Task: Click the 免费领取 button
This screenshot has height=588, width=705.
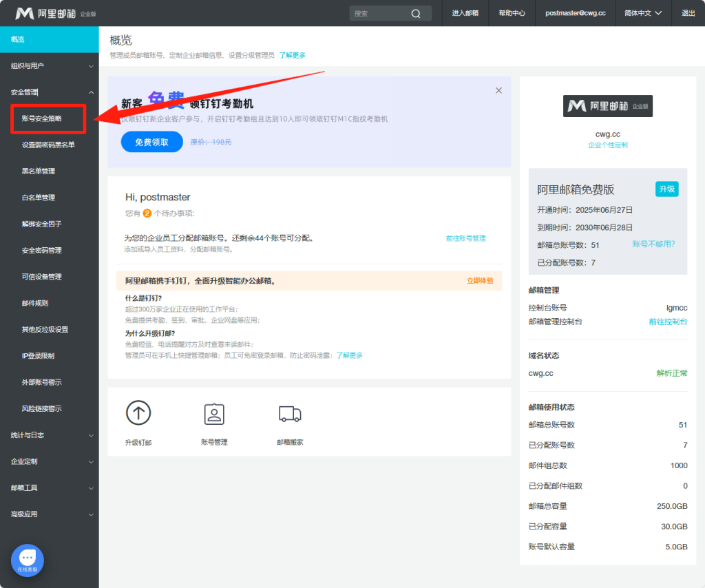Action: pyautogui.click(x=151, y=142)
